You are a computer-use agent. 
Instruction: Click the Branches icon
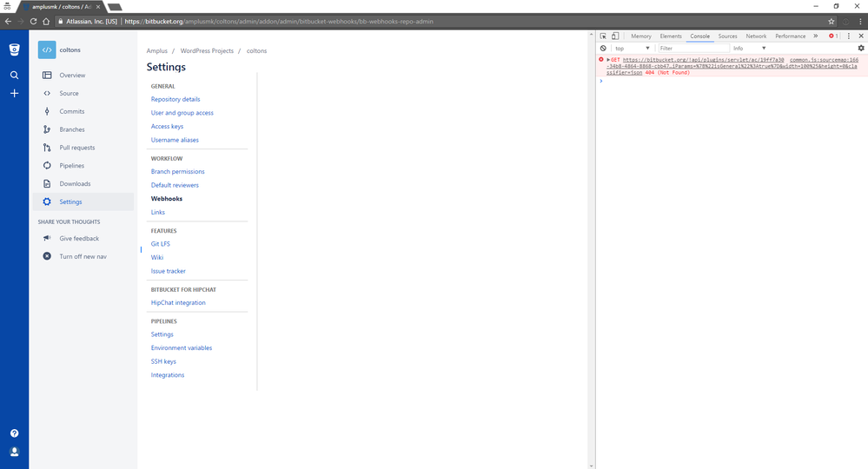(47, 129)
